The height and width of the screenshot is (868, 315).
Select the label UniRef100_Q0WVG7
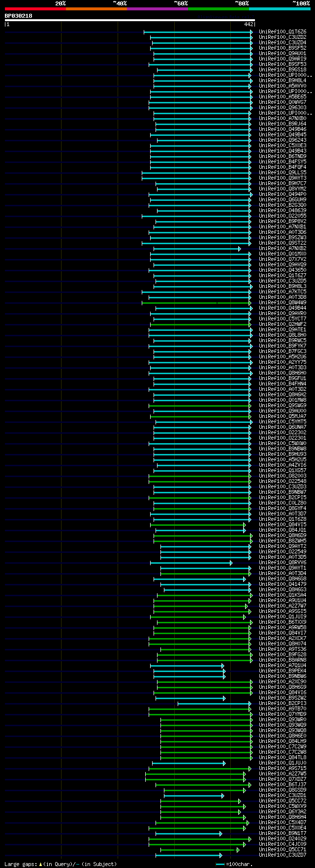click(283, 102)
